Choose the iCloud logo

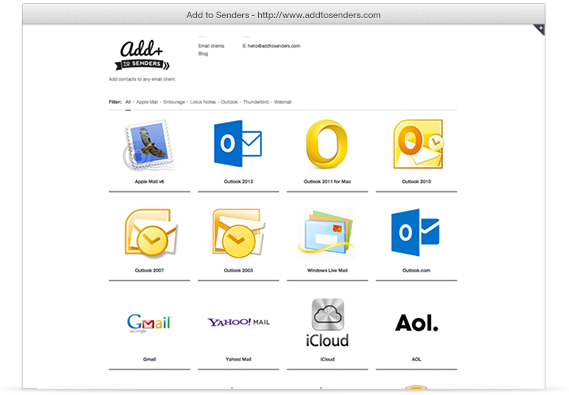(327, 322)
